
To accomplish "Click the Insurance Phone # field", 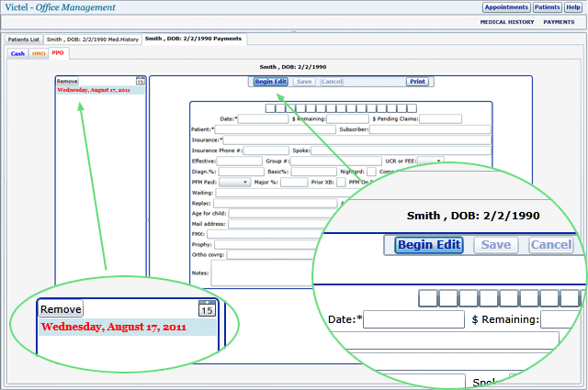I will tap(266, 150).
